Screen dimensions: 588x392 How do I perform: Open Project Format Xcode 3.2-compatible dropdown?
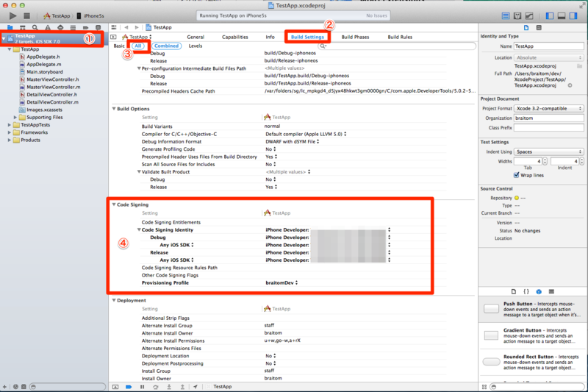pos(548,108)
